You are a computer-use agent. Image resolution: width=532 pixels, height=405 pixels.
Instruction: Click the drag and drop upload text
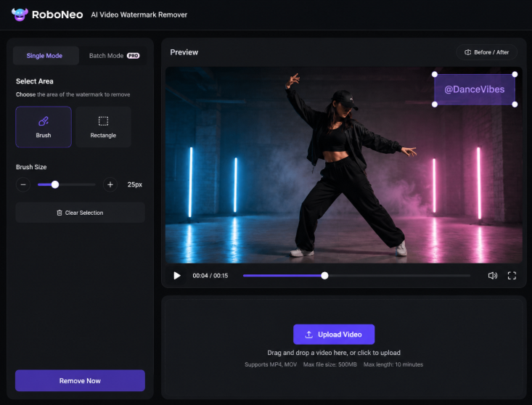pyautogui.click(x=334, y=353)
